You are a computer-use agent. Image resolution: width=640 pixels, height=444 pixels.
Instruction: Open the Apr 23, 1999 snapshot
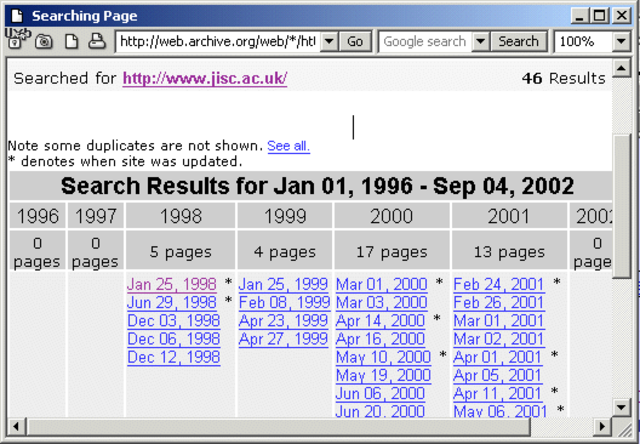click(x=283, y=321)
